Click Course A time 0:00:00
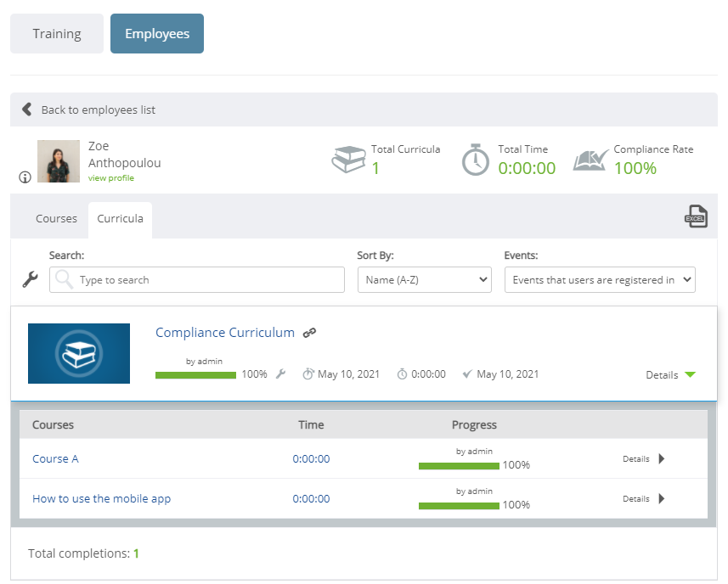The image size is (728, 584). [311, 458]
